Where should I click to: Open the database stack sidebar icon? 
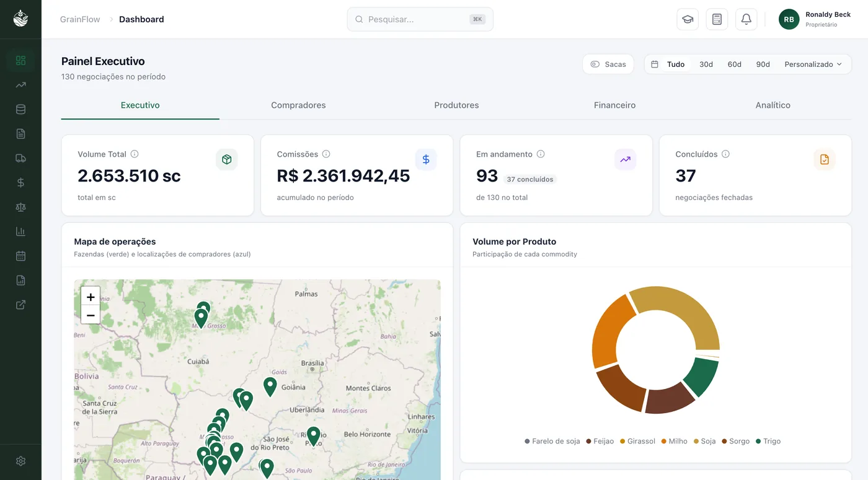coord(20,109)
